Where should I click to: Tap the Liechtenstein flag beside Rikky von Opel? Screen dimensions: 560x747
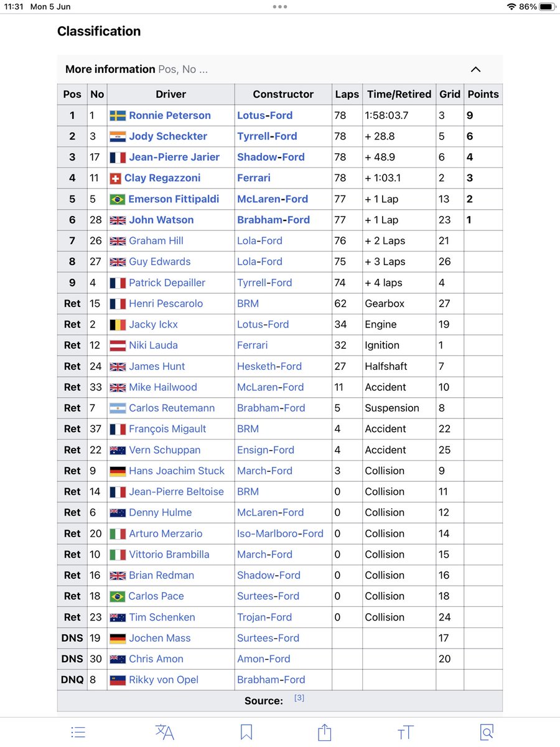(118, 680)
